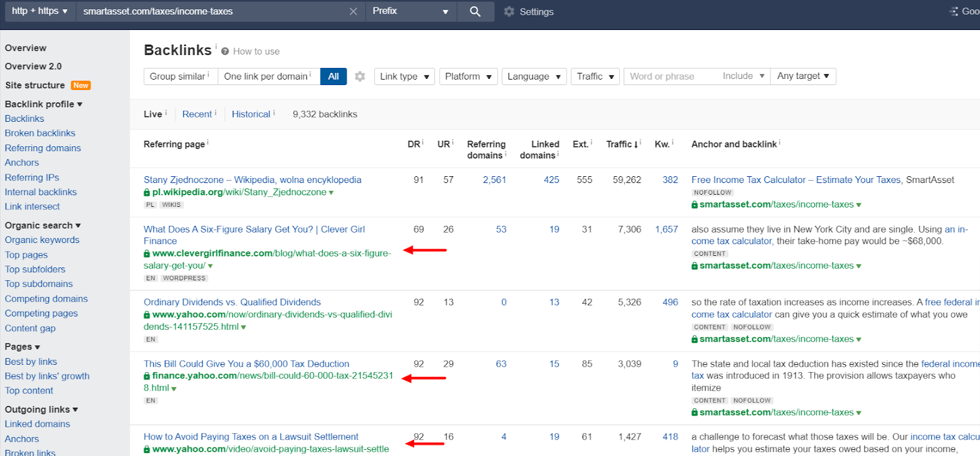
Task: Sort by the Ext. column header
Action: [x=582, y=144]
